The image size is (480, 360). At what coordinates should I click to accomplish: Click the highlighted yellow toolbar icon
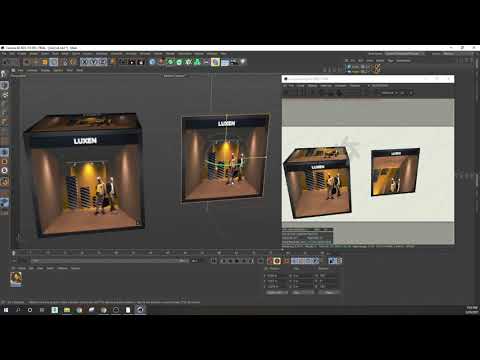pyautogui.click(x=215, y=62)
